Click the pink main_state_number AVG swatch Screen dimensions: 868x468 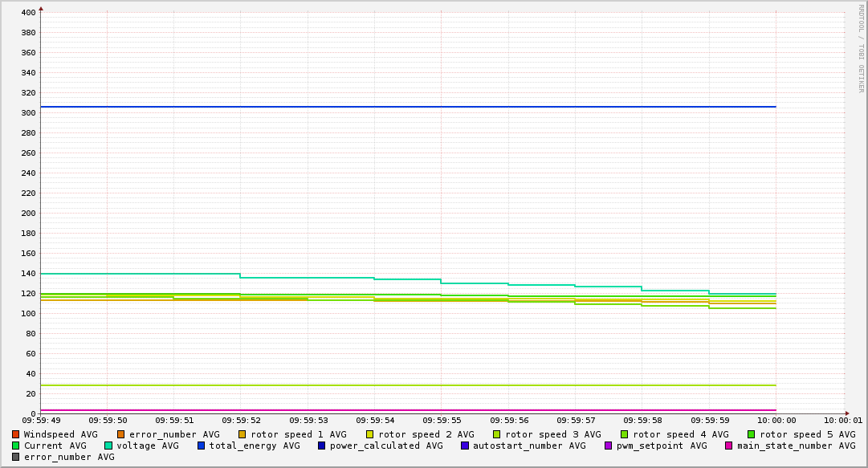(729, 446)
